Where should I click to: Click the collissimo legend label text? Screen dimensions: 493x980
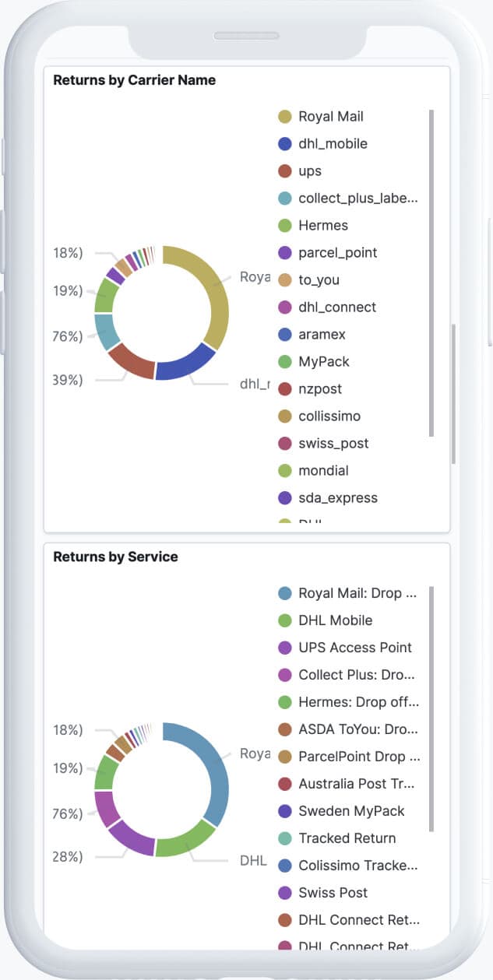329,416
